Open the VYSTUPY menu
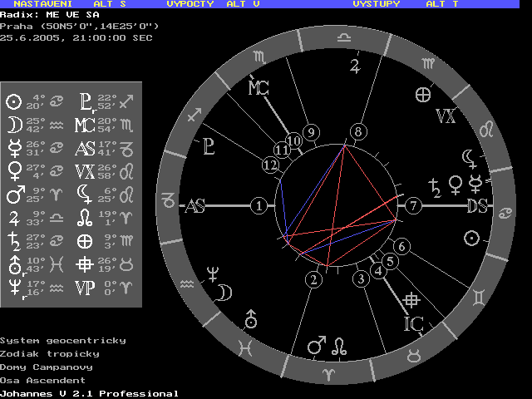Viewport: 532px width, 399px height. [x=376, y=4]
